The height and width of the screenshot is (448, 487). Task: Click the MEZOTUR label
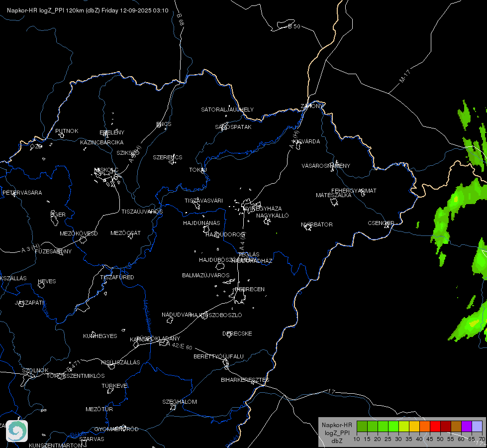[99, 409]
